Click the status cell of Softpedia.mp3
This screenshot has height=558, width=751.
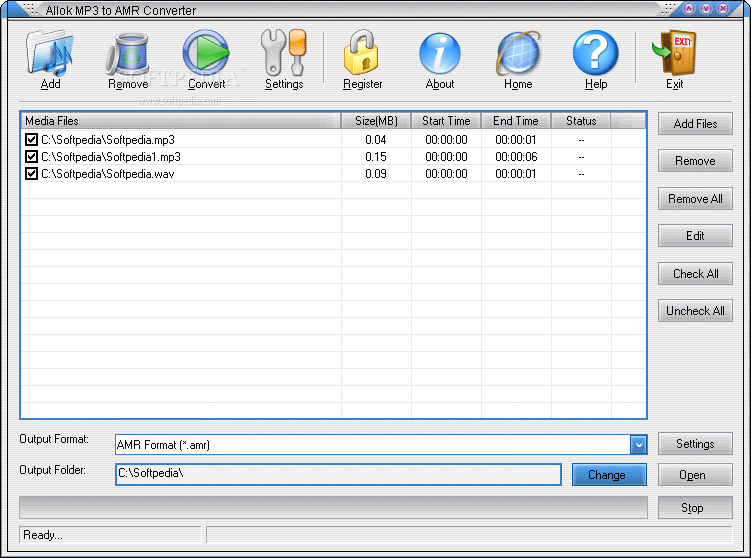point(581,140)
